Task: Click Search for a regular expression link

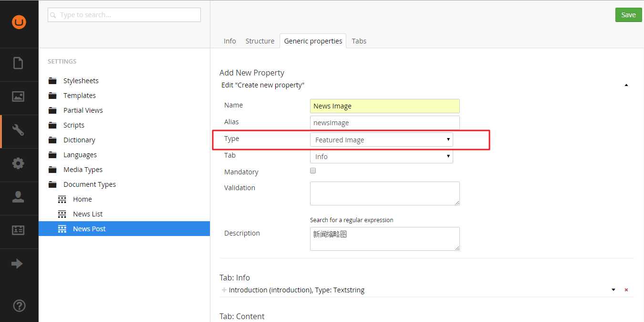Action: [352, 220]
